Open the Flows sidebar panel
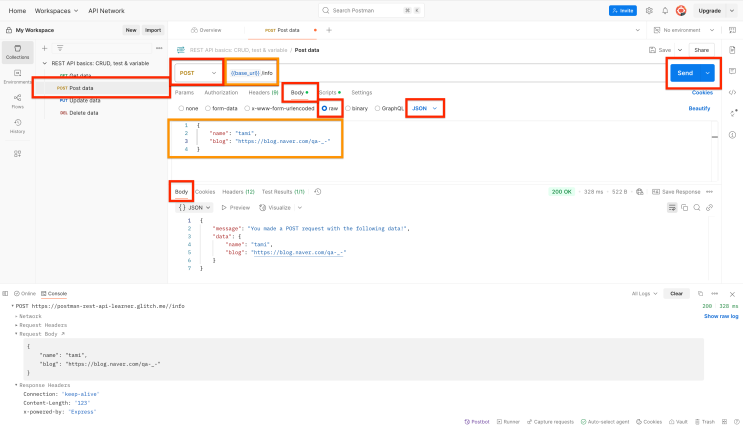This screenshot has width=743, height=427. [18, 101]
